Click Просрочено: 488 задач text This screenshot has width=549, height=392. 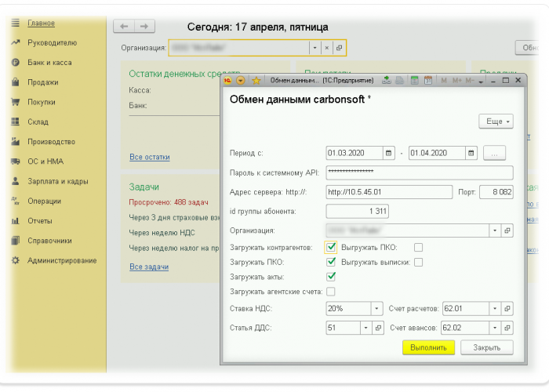tap(169, 202)
